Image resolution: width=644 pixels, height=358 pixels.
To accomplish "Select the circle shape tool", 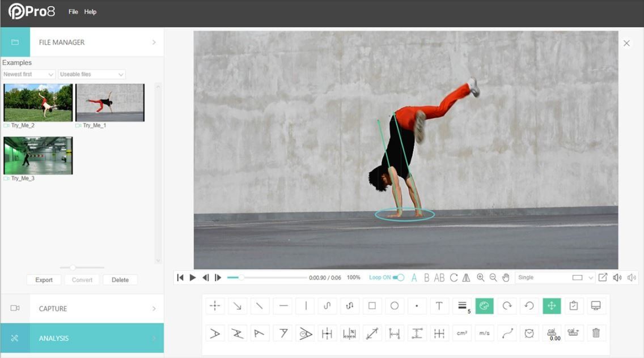I will tap(394, 306).
